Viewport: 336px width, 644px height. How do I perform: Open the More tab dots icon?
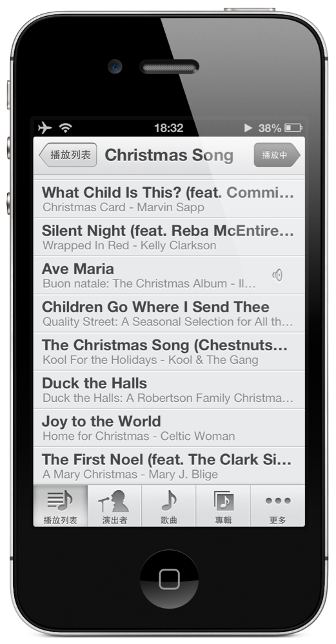(278, 500)
